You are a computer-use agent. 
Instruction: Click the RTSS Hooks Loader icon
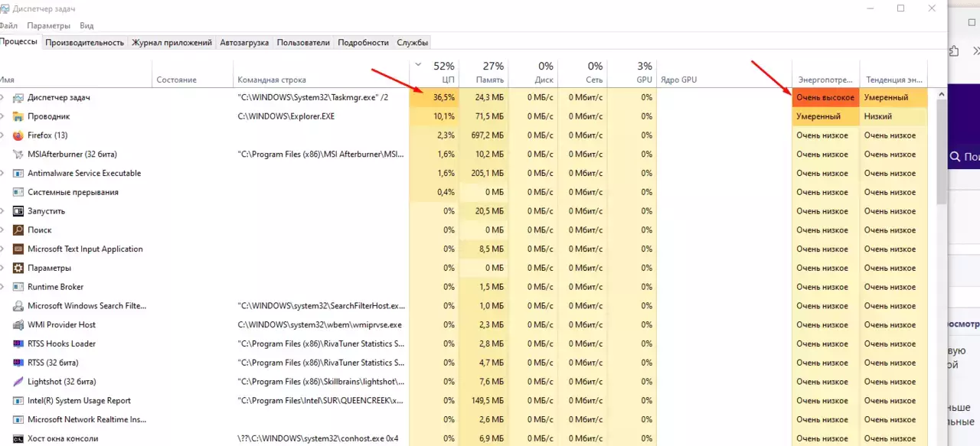tap(18, 343)
